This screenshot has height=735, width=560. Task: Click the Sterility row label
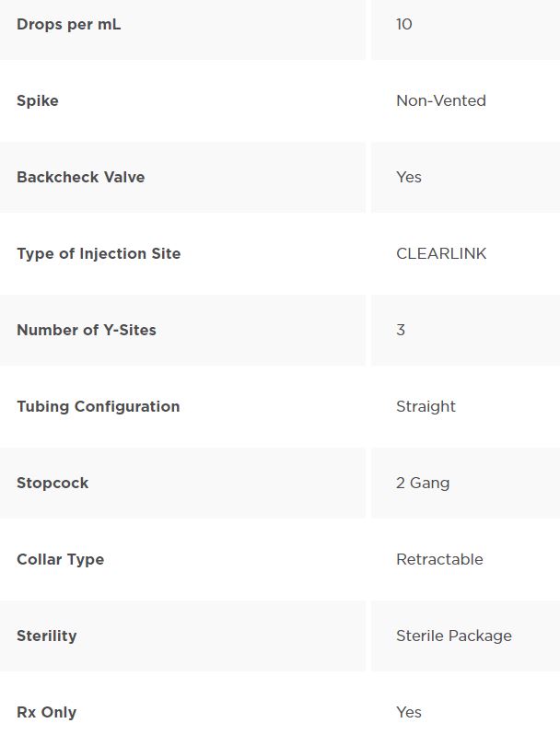point(46,636)
